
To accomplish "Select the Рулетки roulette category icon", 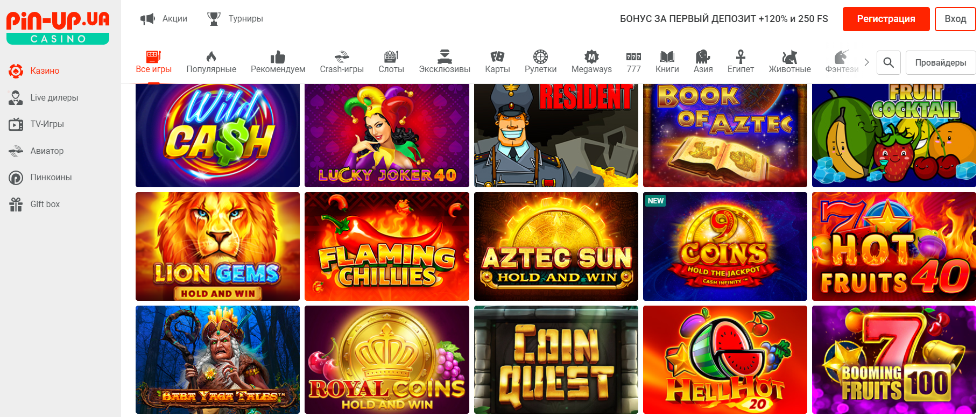I will [540, 57].
